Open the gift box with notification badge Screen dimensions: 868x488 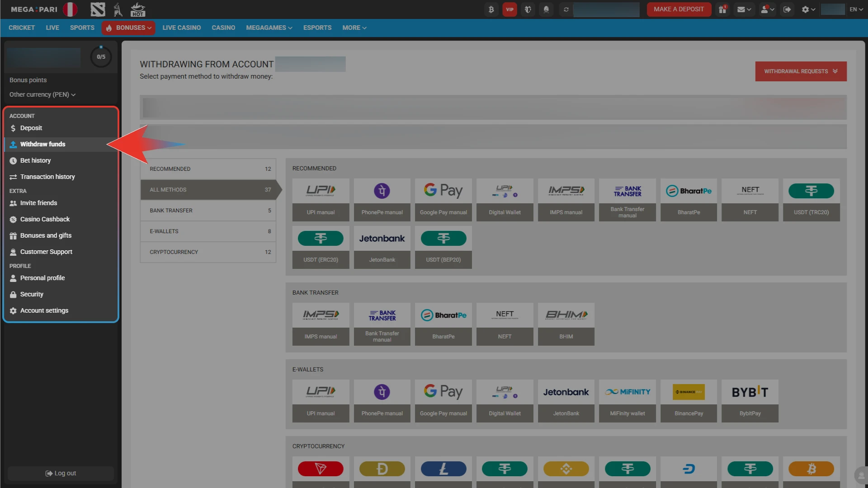[722, 9]
